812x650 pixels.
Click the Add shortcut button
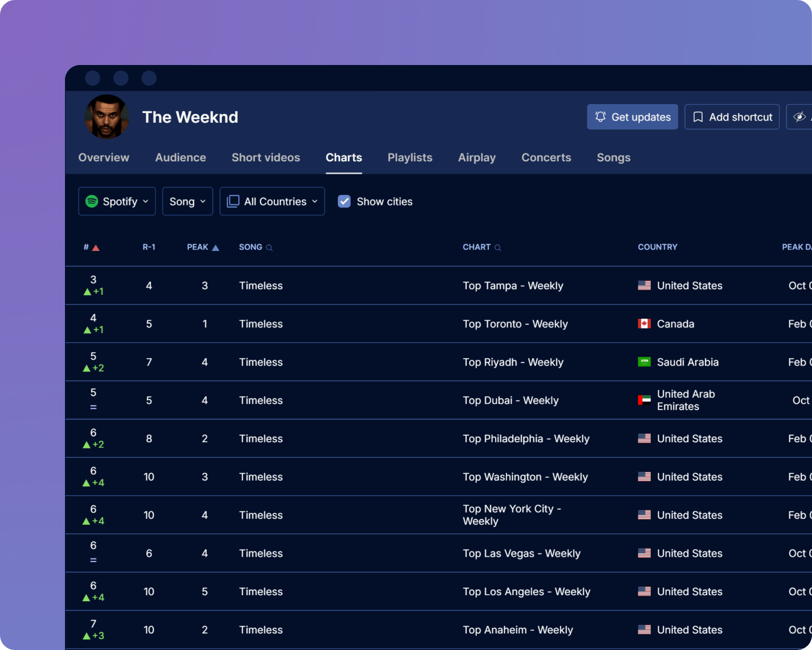click(x=732, y=117)
